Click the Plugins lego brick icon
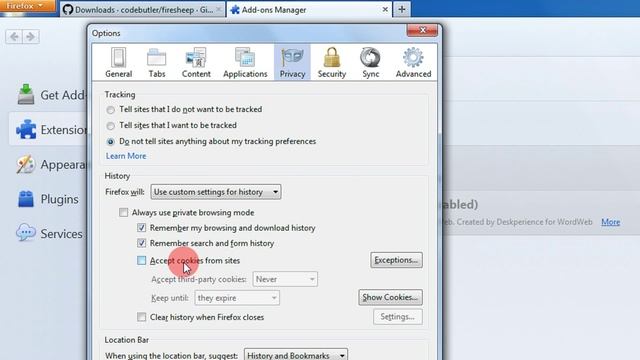The width and height of the screenshot is (640, 360). (x=26, y=199)
